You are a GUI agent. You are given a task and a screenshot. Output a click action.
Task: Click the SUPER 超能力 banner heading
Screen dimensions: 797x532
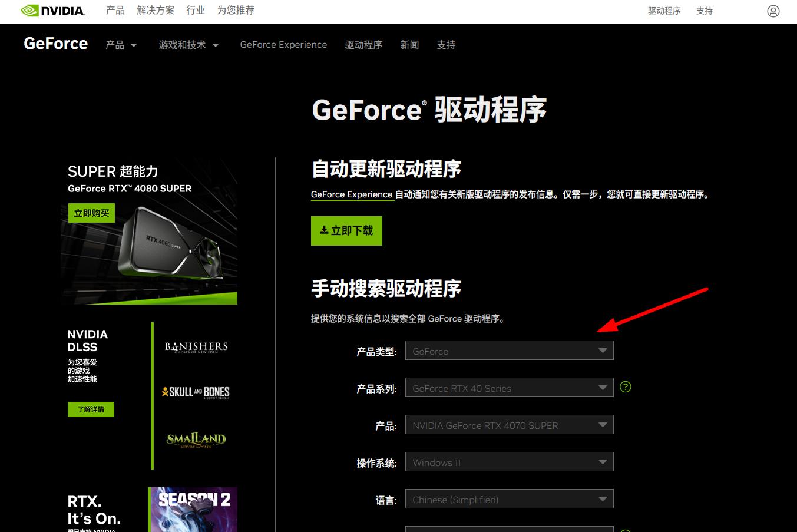click(113, 171)
